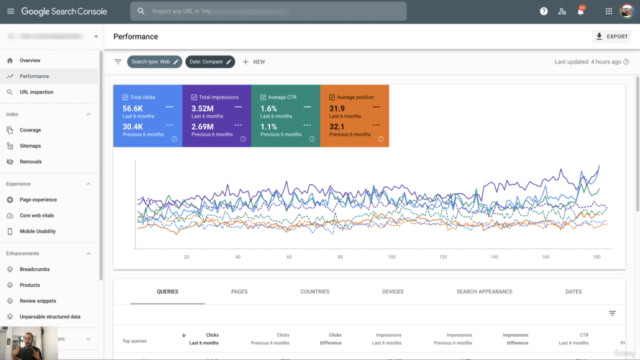Click help icon next to Last updated

pos(626,62)
